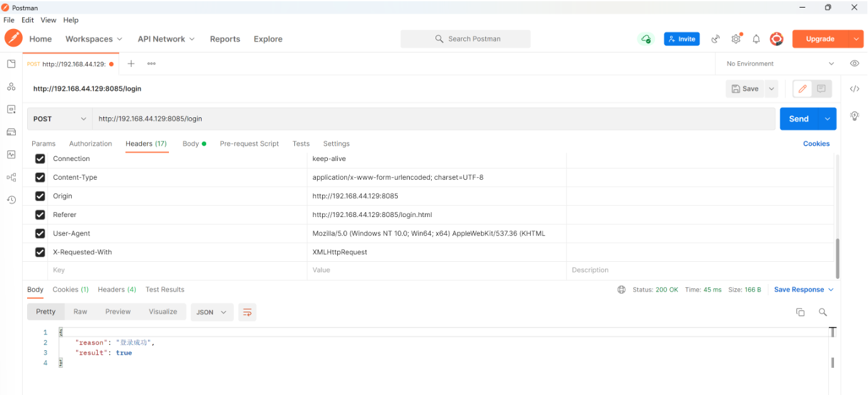Go to Home
The width and height of the screenshot is (868, 395).
pyautogui.click(x=40, y=39)
